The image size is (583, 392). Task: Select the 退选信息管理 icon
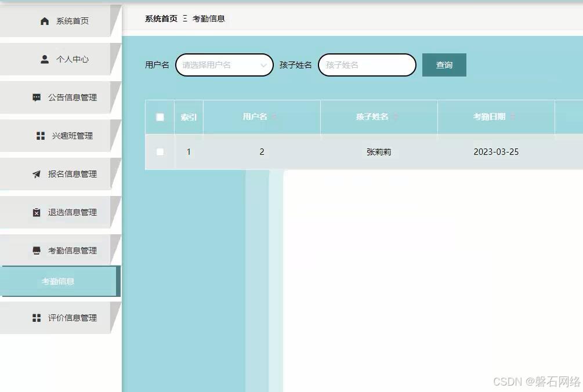click(36, 212)
